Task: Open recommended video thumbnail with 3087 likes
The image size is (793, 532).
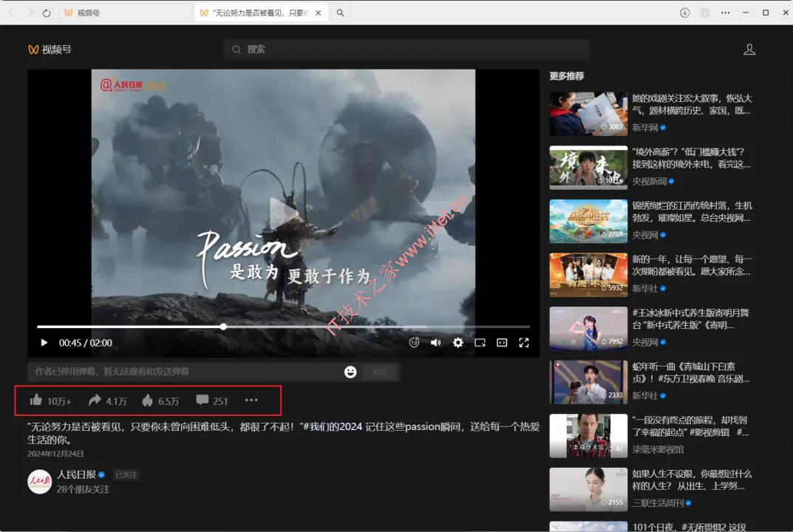Action: [588, 114]
